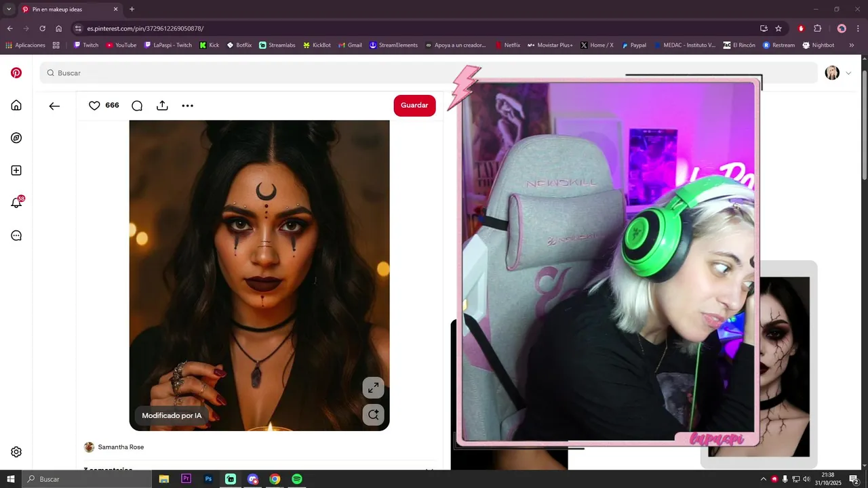
Task: Expand pin image to fullscreen view
Action: point(374,388)
